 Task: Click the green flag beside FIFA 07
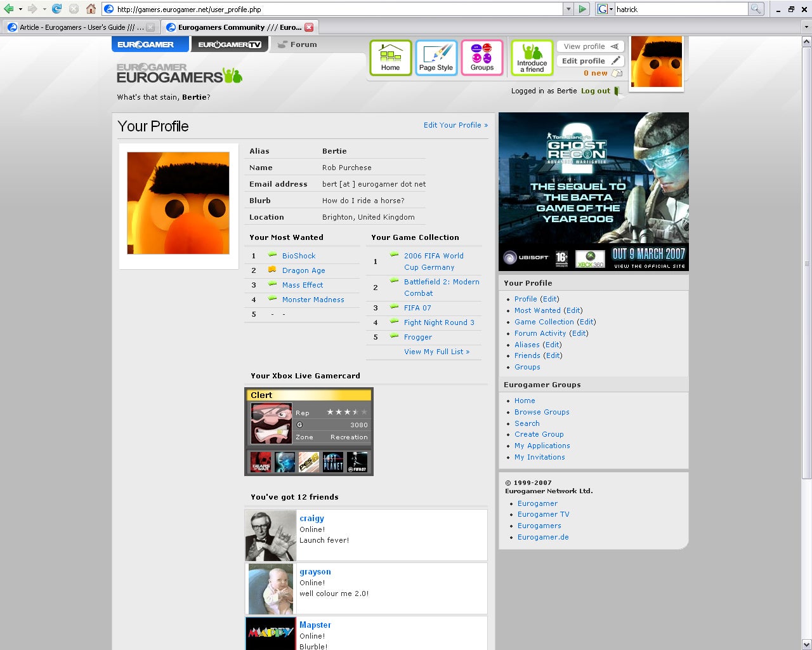[x=394, y=307]
